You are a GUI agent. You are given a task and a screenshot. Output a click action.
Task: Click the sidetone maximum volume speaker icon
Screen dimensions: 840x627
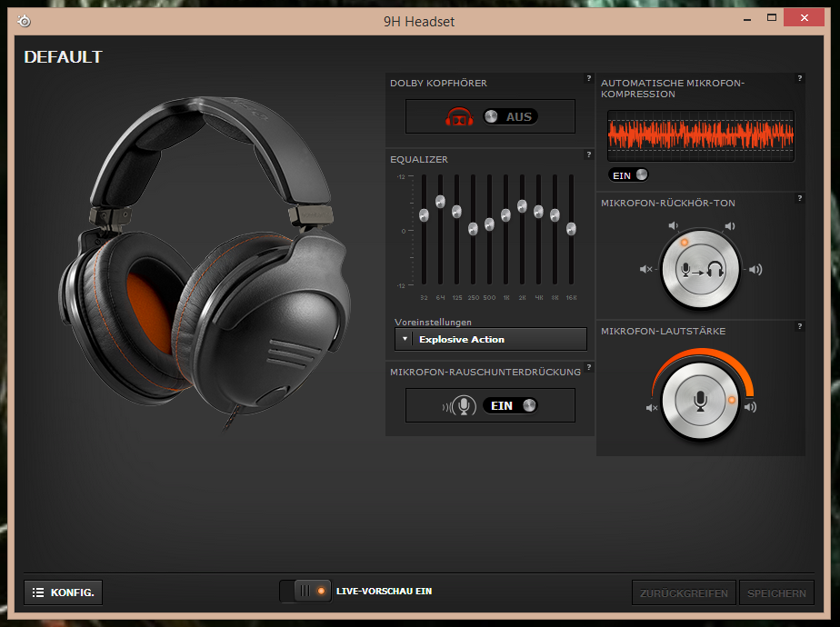(x=755, y=269)
